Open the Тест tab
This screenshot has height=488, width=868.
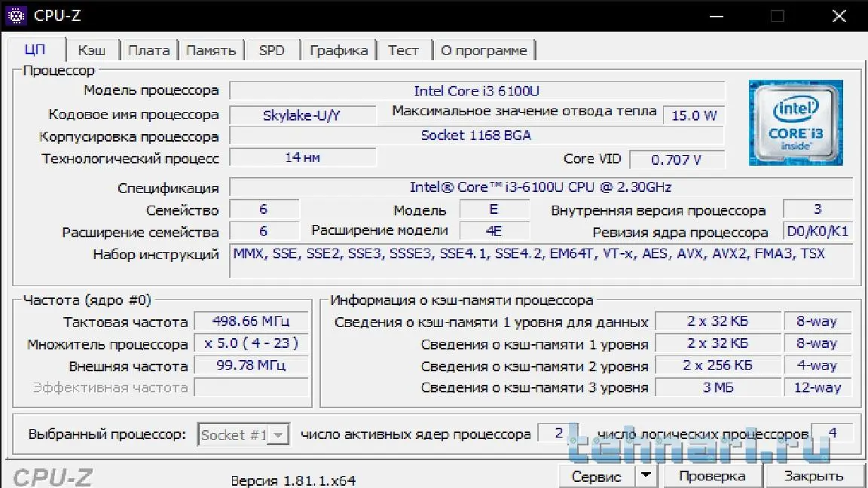click(x=403, y=50)
